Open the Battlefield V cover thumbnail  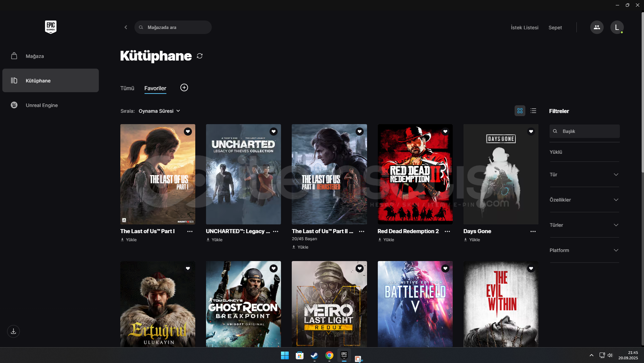point(415,304)
